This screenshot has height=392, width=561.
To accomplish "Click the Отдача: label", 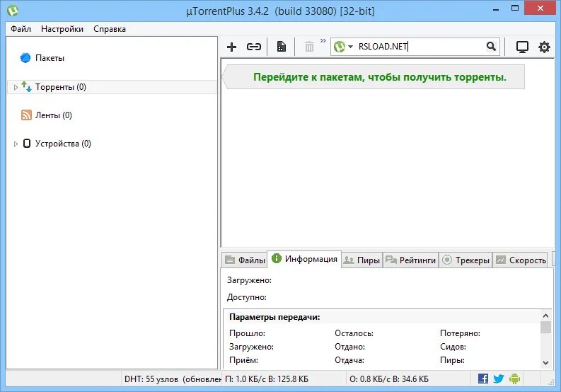I will pyautogui.click(x=349, y=360).
